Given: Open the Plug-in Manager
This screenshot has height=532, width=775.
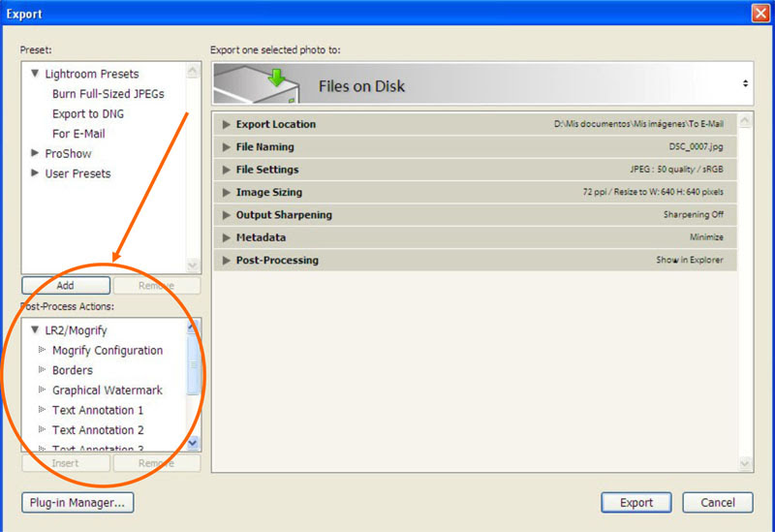Looking at the screenshot, I should [x=77, y=502].
